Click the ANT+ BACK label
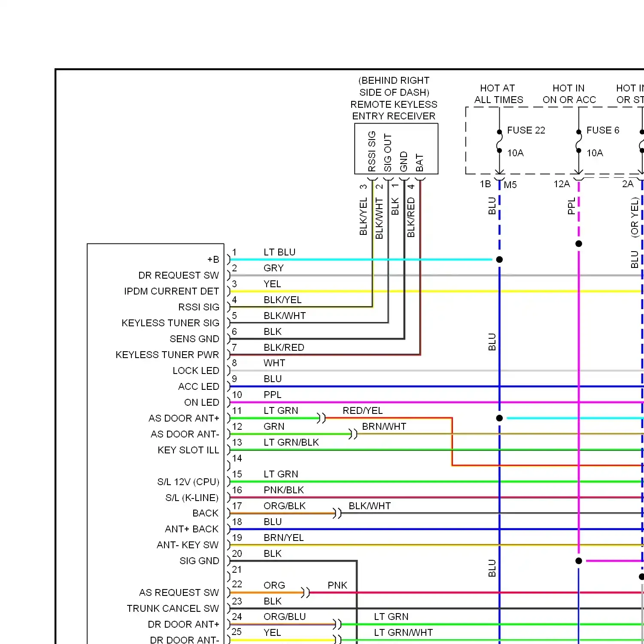This screenshot has width=644, height=644. pyautogui.click(x=192, y=529)
